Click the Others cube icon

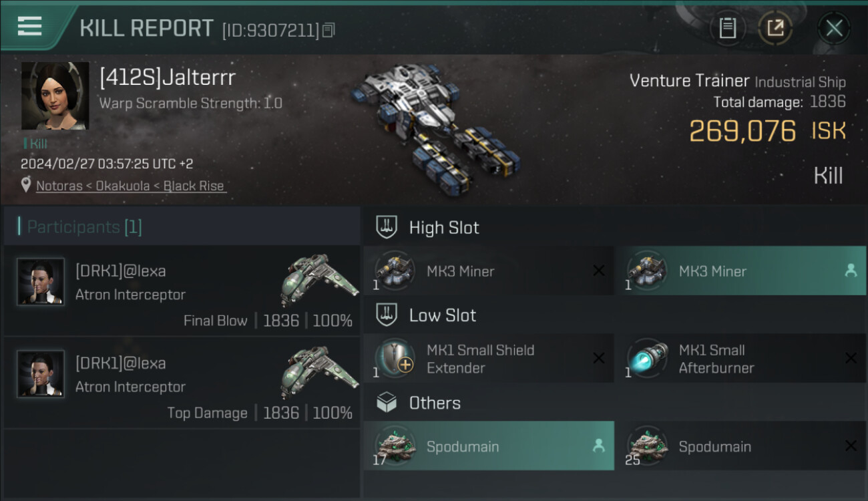click(387, 403)
